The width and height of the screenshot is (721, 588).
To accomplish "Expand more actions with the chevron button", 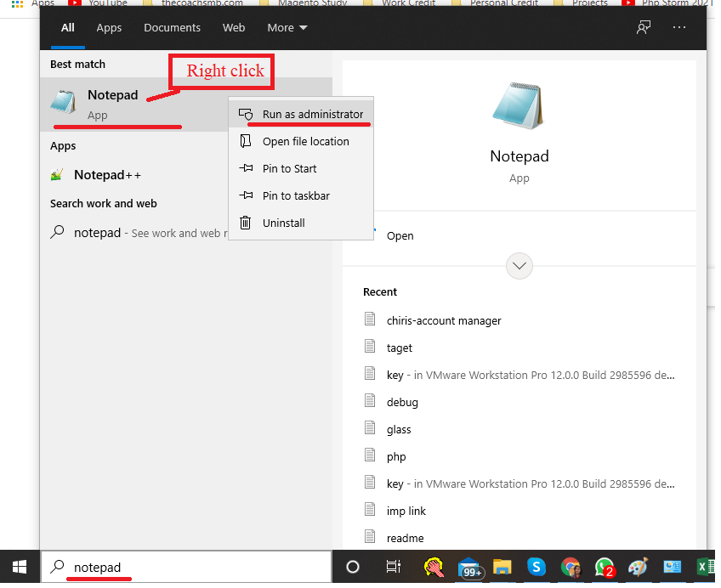I will pos(519,266).
